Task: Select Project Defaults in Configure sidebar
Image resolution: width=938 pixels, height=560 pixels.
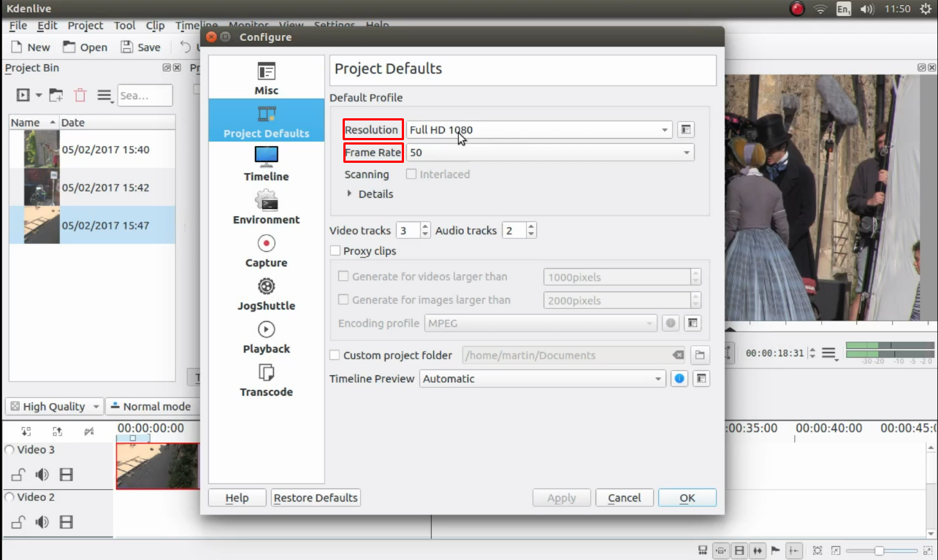Action: tap(266, 120)
